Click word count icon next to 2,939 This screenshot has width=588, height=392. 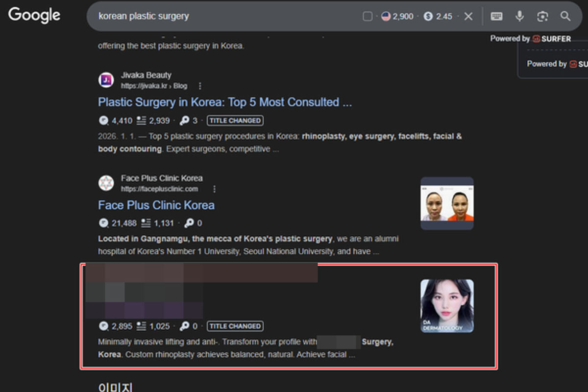141,120
